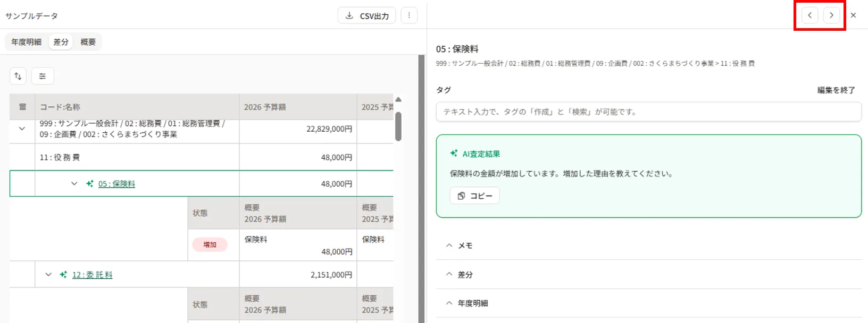Click the 増加 status badge

click(x=210, y=244)
